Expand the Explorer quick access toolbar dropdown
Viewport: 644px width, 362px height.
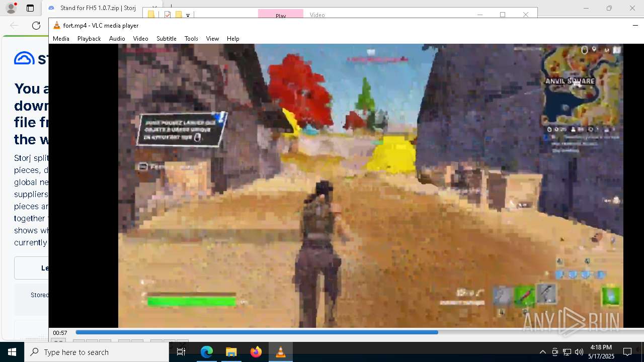pyautogui.click(x=188, y=16)
